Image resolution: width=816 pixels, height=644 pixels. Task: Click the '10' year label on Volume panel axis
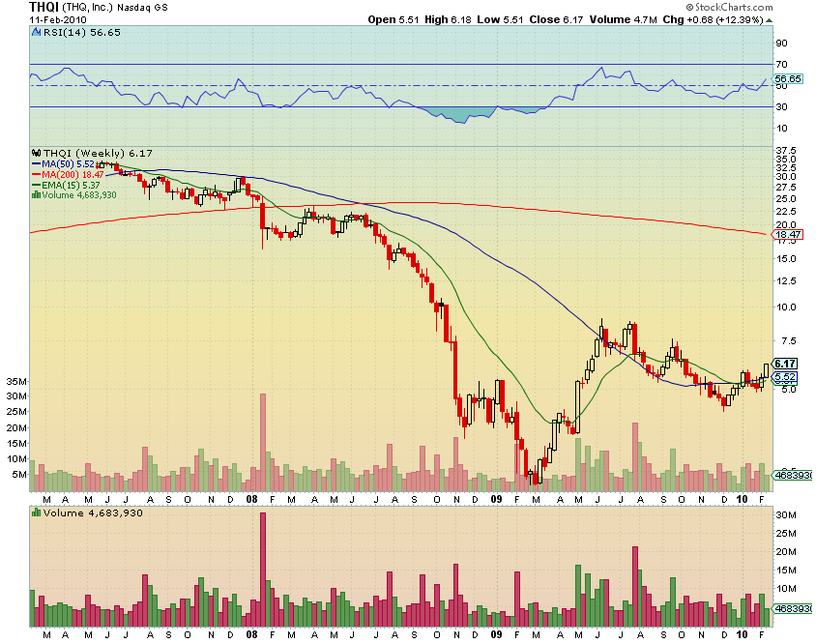[742, 634]
